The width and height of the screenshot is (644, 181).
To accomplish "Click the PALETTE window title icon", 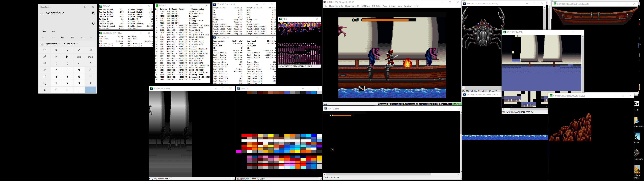I will coord(239,88).
